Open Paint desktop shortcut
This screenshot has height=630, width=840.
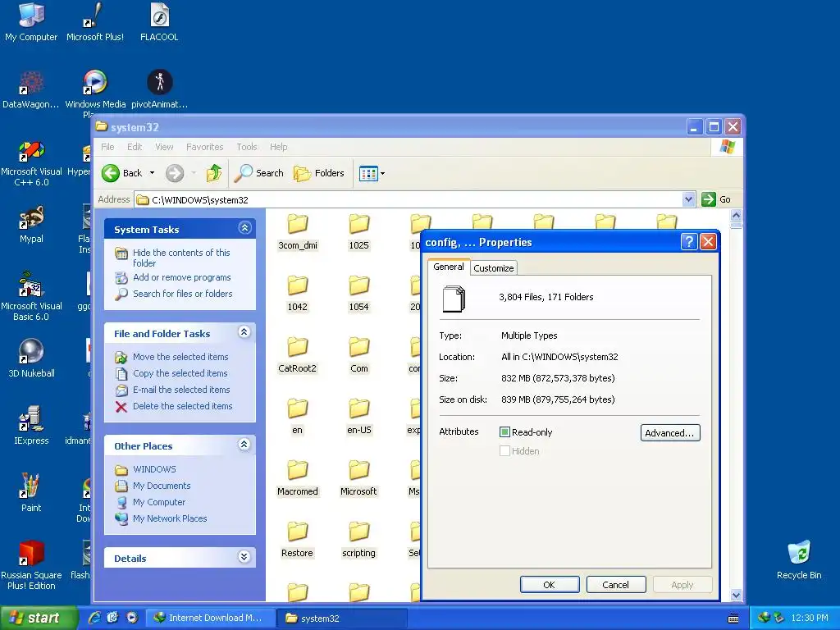(31, 493)
